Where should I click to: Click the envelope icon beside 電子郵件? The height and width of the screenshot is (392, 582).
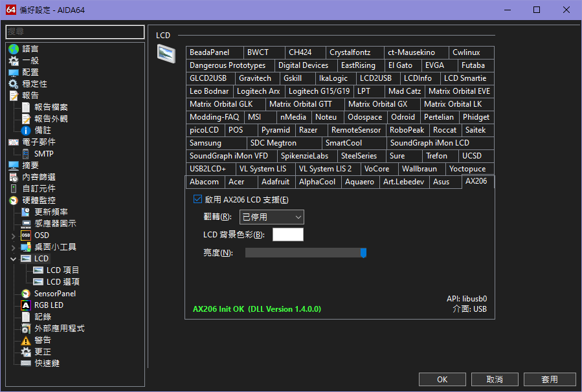point(14,142)
